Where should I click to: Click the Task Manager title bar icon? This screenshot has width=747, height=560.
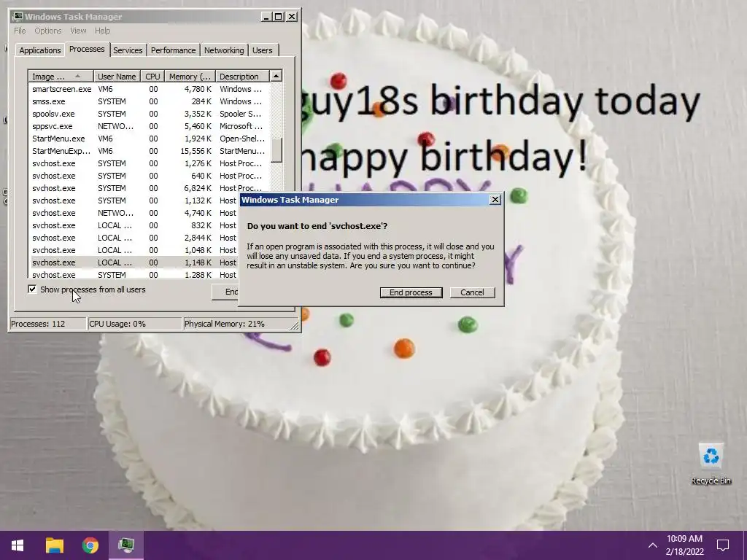click(18, 17)
